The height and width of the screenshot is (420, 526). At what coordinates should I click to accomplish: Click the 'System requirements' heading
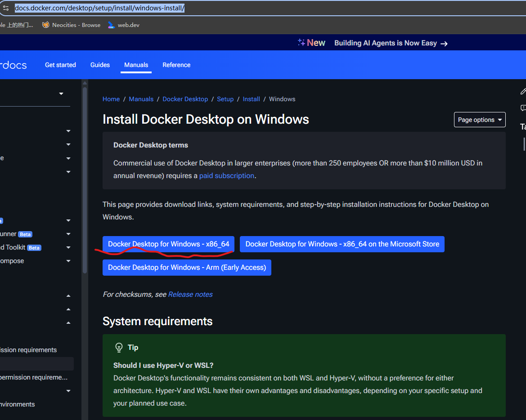(x=157, y=321)
